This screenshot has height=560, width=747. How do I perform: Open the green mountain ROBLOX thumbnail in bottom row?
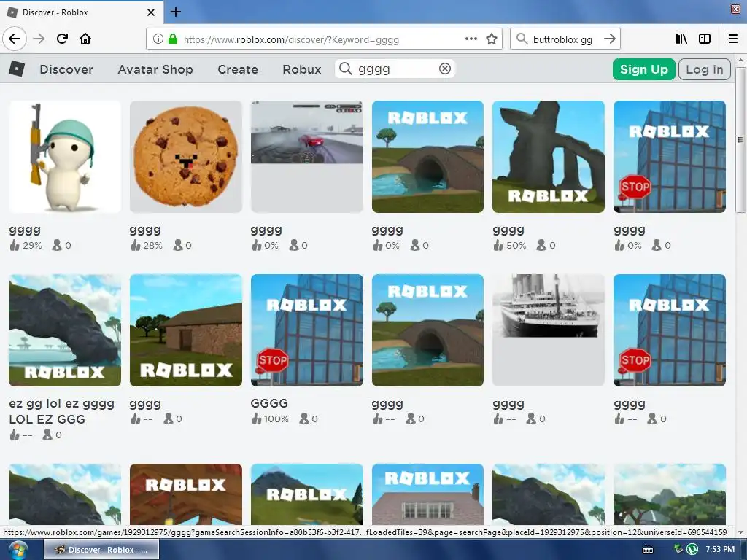[307, 494]
